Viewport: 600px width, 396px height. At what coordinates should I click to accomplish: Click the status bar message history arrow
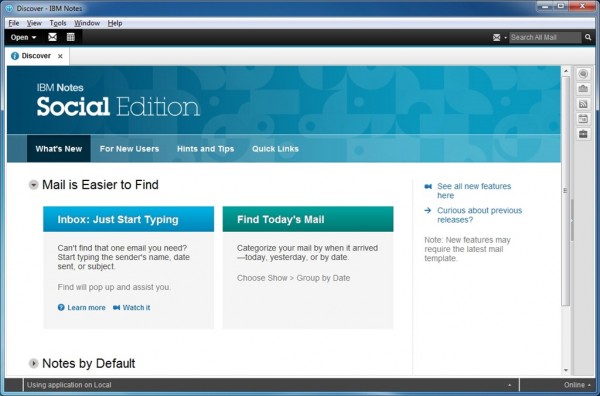pyautogui.click(x=509, y=385)
